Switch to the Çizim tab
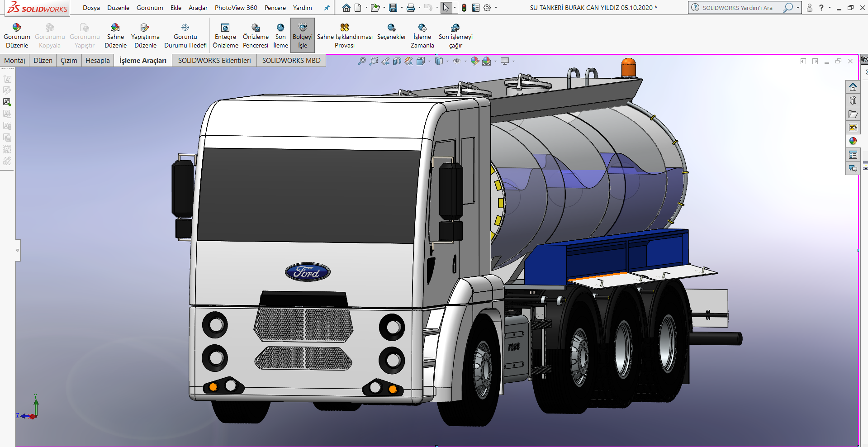 69,61
